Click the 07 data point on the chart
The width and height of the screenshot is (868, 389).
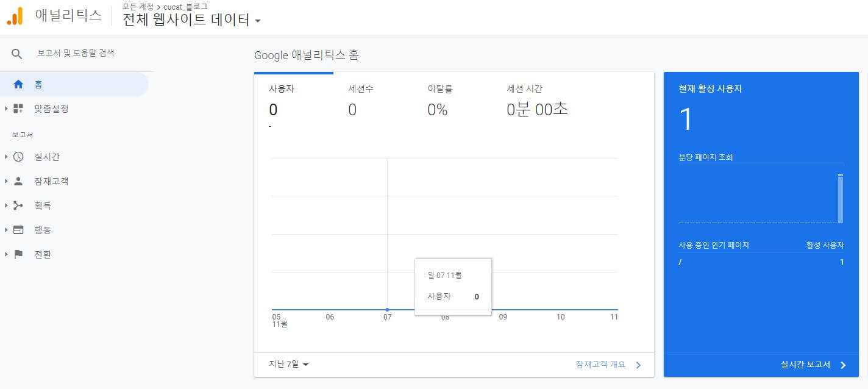(388, 309)
